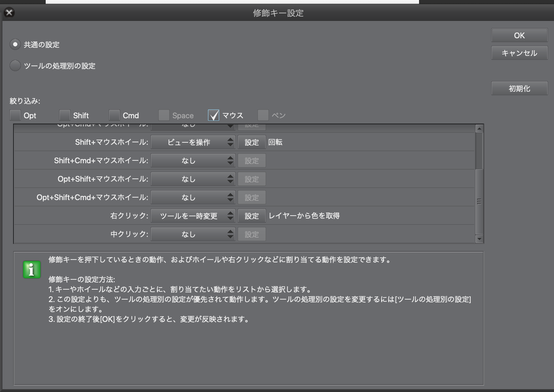Screen dimensions: 554x392
Task: Open the 中クリック action dropdown
Action: [x=193, y=234]
